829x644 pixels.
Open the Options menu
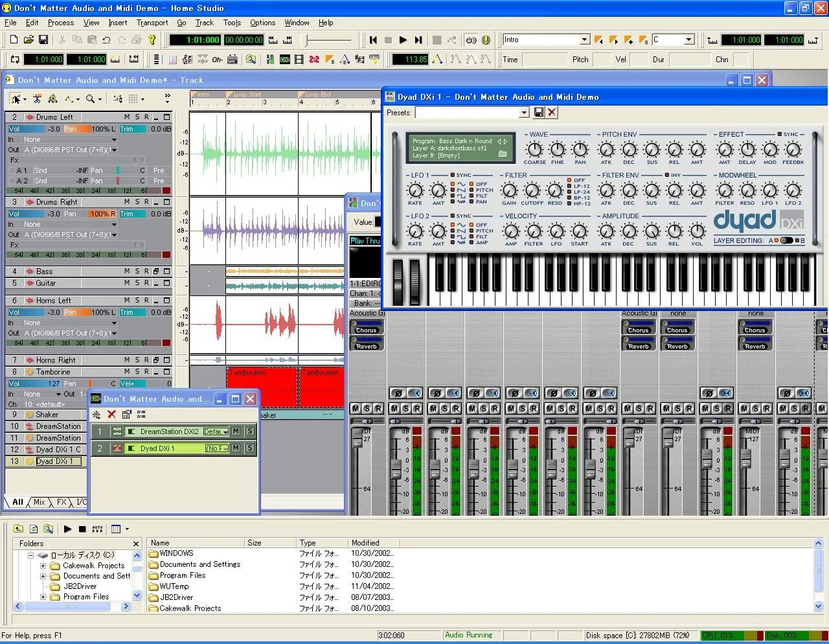(x=262, y=23)
